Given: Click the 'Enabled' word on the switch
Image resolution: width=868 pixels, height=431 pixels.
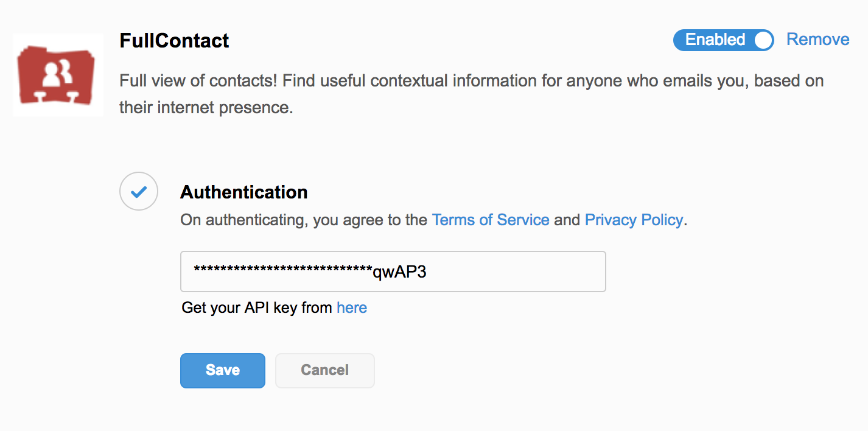Looking at the screenshot, I should 715,40.
